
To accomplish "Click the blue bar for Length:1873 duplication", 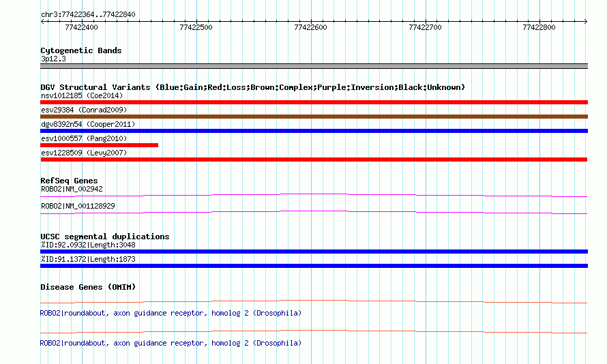I will 314,266.
